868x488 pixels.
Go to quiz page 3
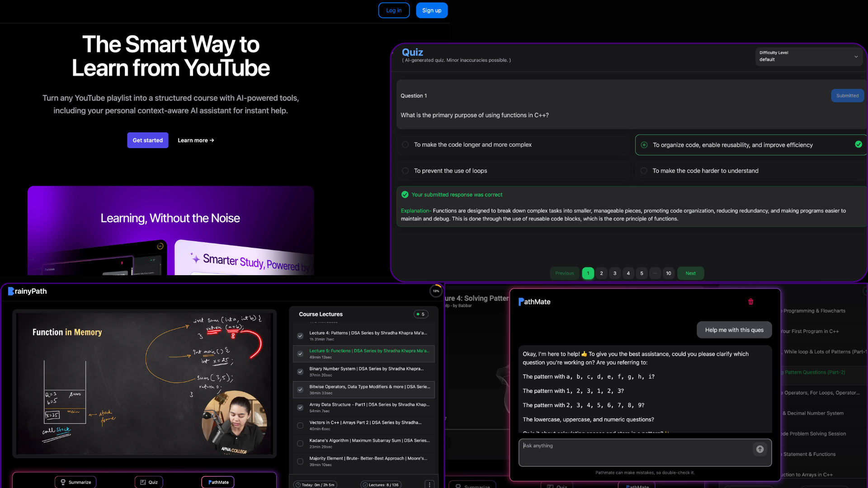[x=615, y=273]
